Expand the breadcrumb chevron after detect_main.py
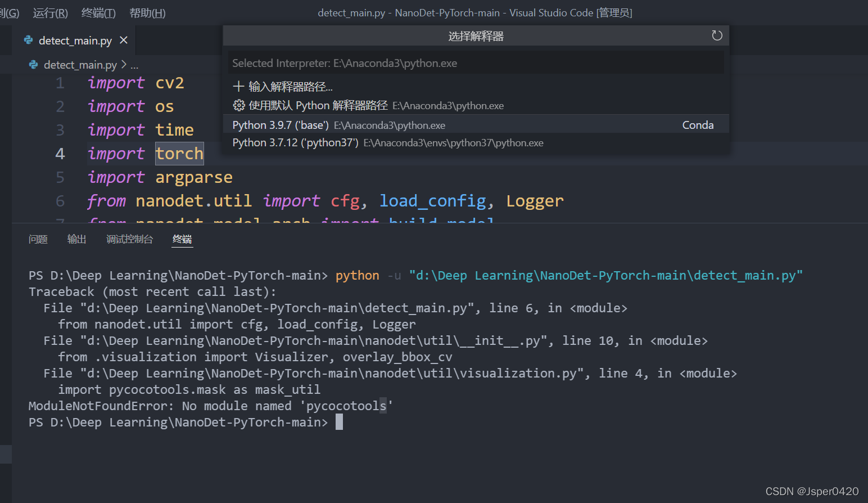 pyautogui.click(x=124, y=65)
